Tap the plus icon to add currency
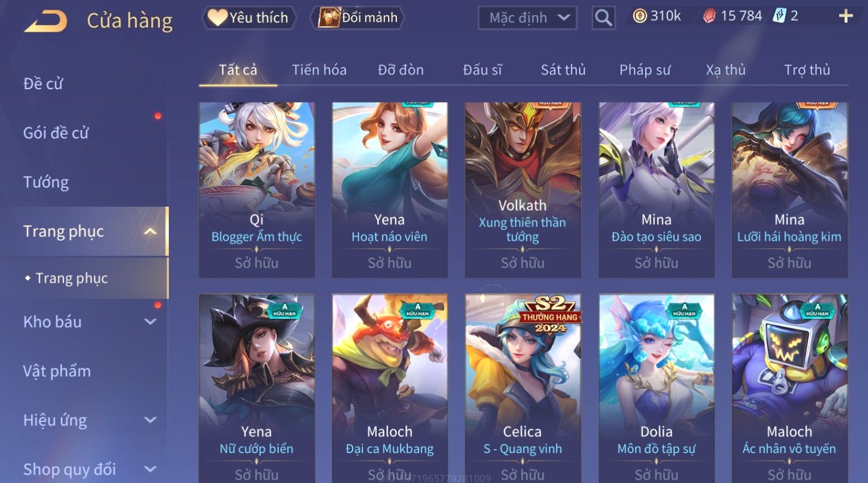 point(846,16)
